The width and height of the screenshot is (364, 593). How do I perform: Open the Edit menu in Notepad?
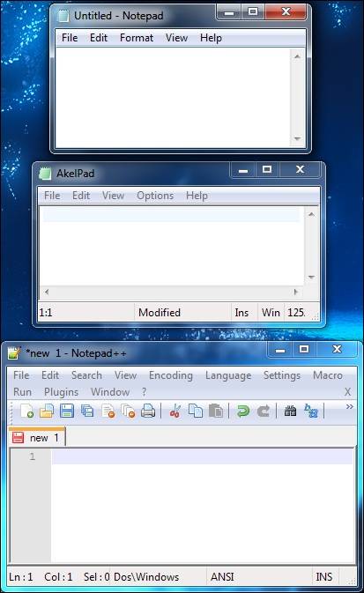coord(99,38)
